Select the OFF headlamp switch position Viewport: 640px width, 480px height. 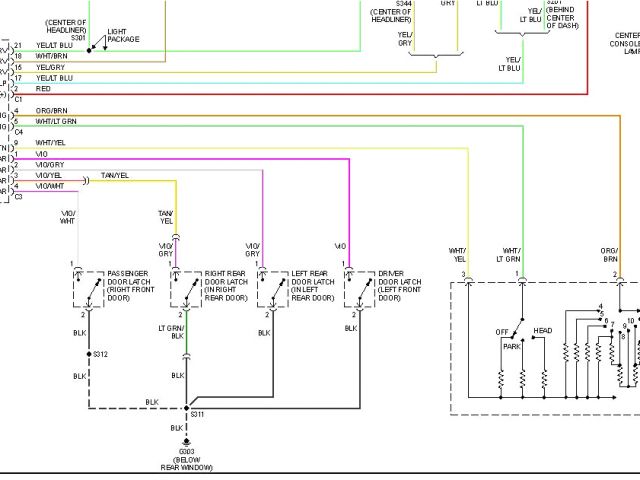[503, 332]
